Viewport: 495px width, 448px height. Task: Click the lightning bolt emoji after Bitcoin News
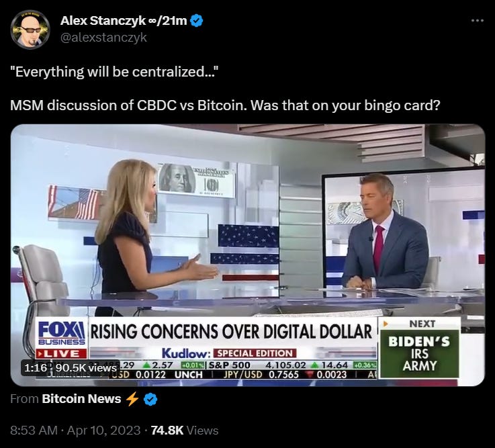[x=132, y=399]
